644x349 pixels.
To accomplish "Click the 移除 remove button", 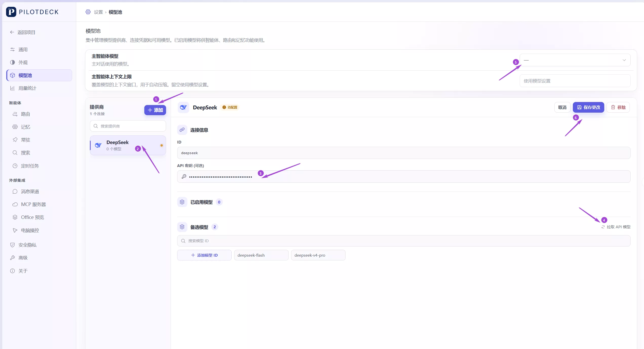I will pyautogui.click(x=618, y=107).
